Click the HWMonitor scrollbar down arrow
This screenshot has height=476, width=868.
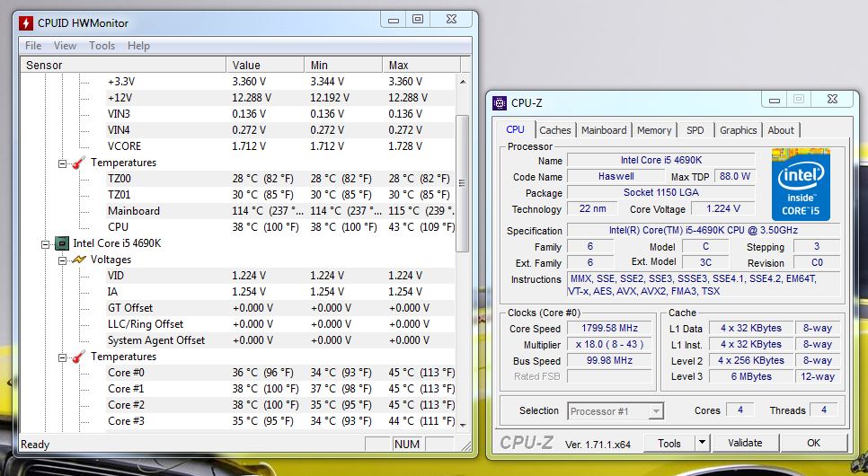pos(462,425)
